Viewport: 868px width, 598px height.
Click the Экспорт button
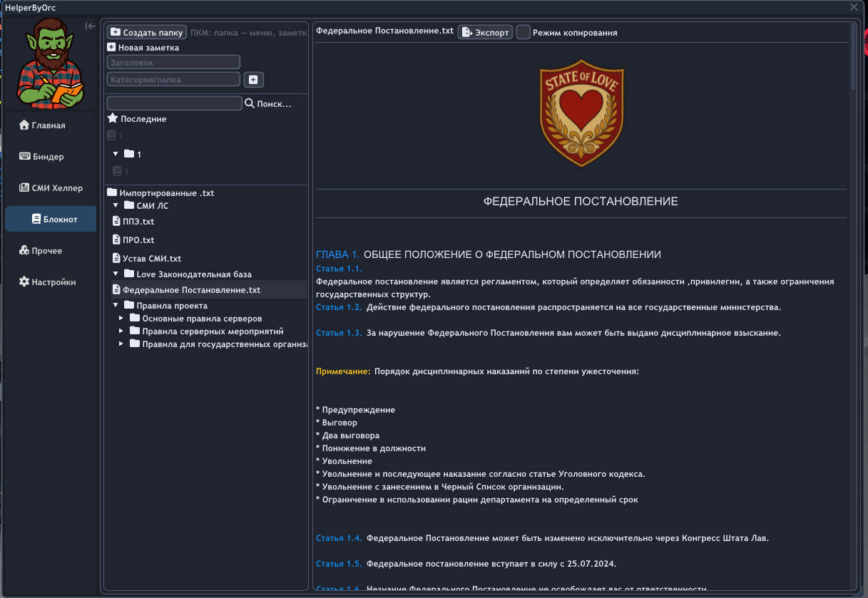(x=485, y=33)
